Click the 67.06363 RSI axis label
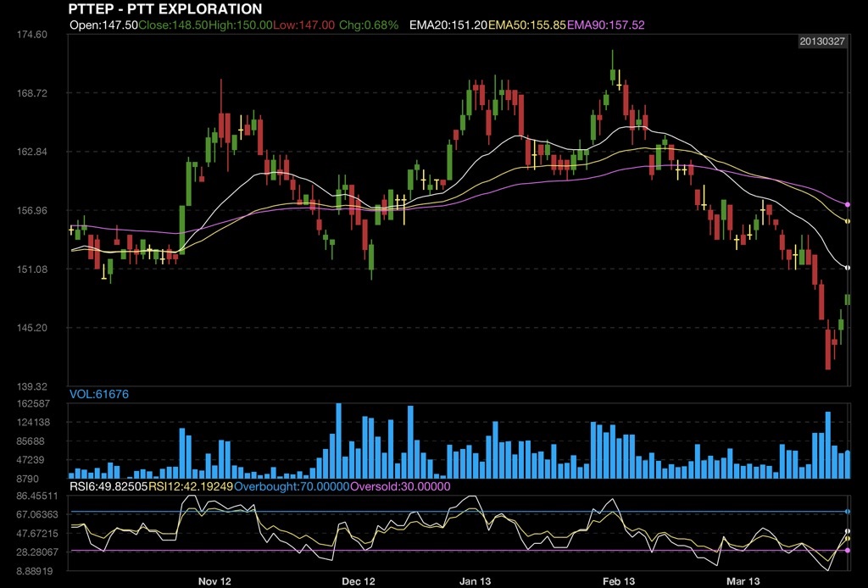Image resolution: width=868 pixels, height=588 pixels. [x=37, y=515]
